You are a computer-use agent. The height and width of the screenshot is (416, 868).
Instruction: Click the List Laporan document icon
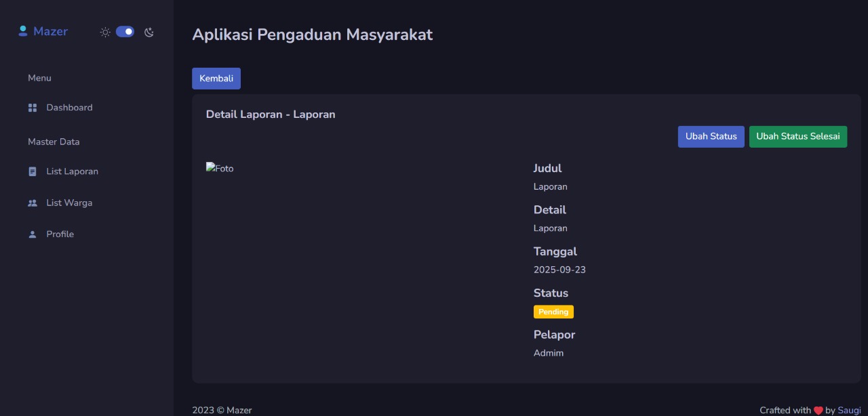[33, 171]
